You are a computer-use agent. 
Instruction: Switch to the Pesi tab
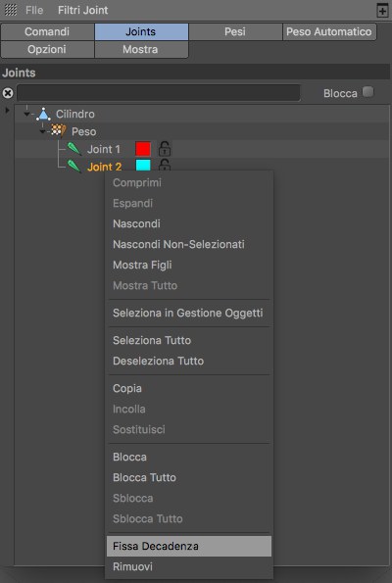pos(235,31)
